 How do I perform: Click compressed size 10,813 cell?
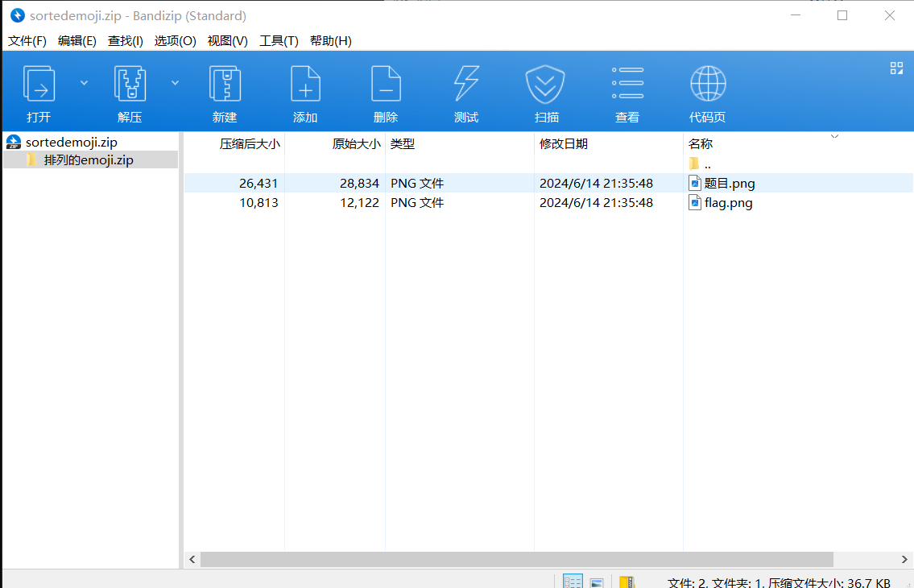(258, 203)
